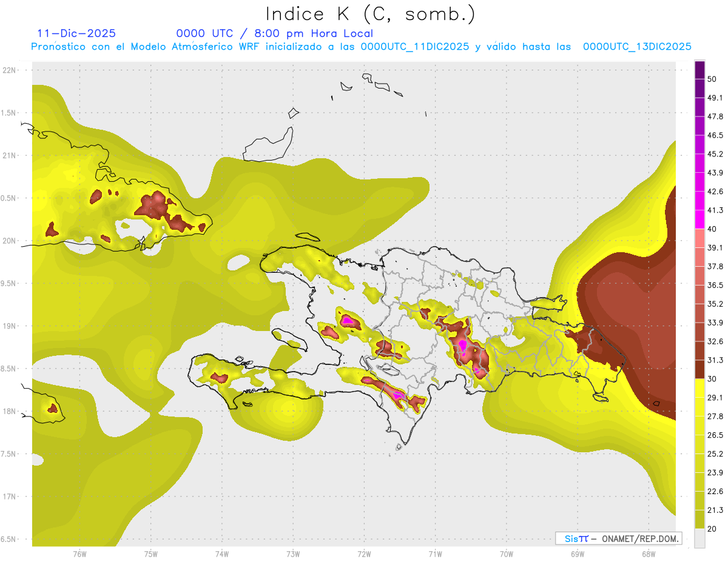Click the legend value '27.8'
Image resolution: width=728 pixels, height=562 pixels.
coord(715,416)
